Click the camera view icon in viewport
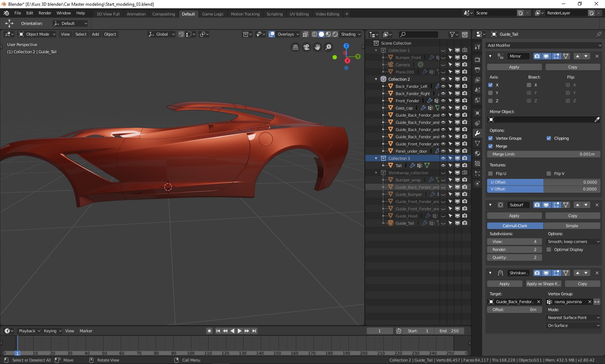The image size is (605, 364). [306, 47]
